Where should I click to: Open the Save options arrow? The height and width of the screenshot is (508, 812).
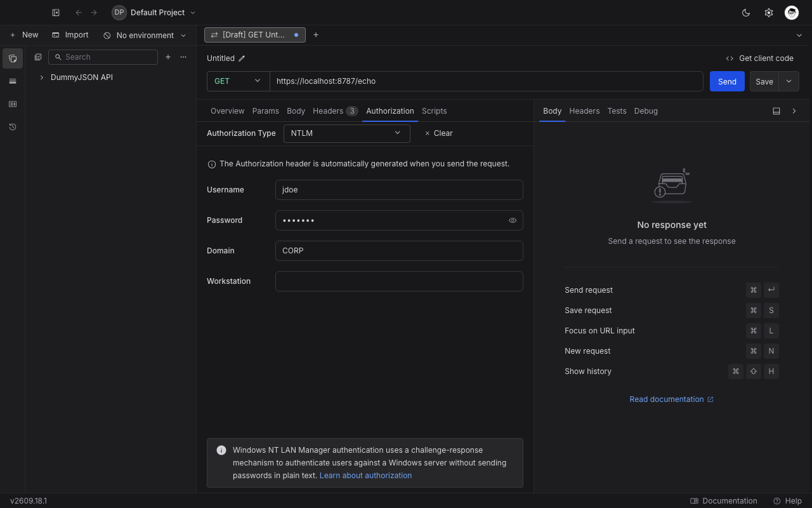[789, 81]
